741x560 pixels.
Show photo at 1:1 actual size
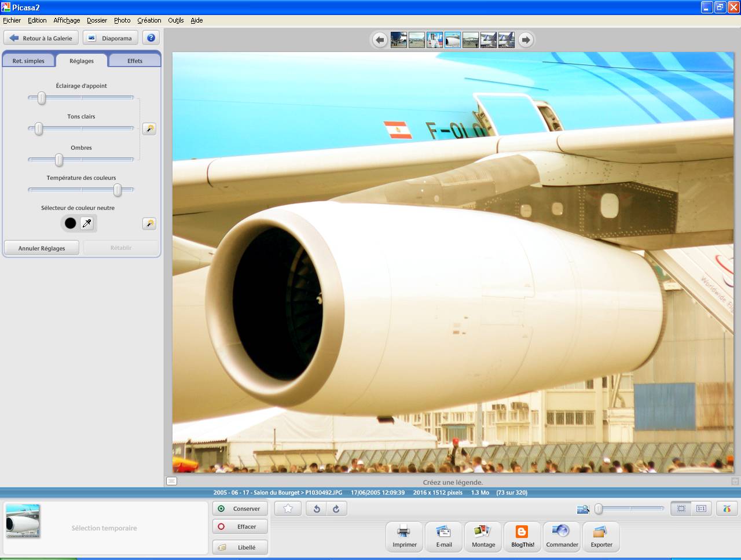pos(701,509)
